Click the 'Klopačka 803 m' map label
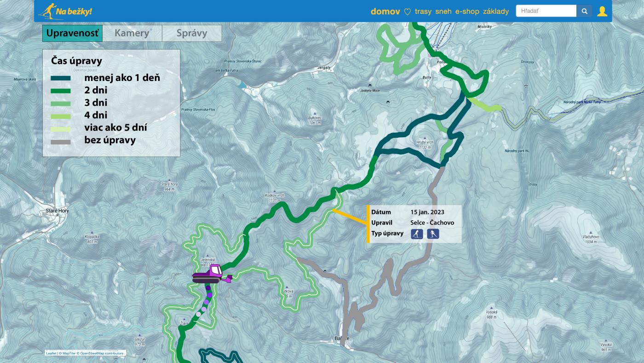 (x=92, y=239)
